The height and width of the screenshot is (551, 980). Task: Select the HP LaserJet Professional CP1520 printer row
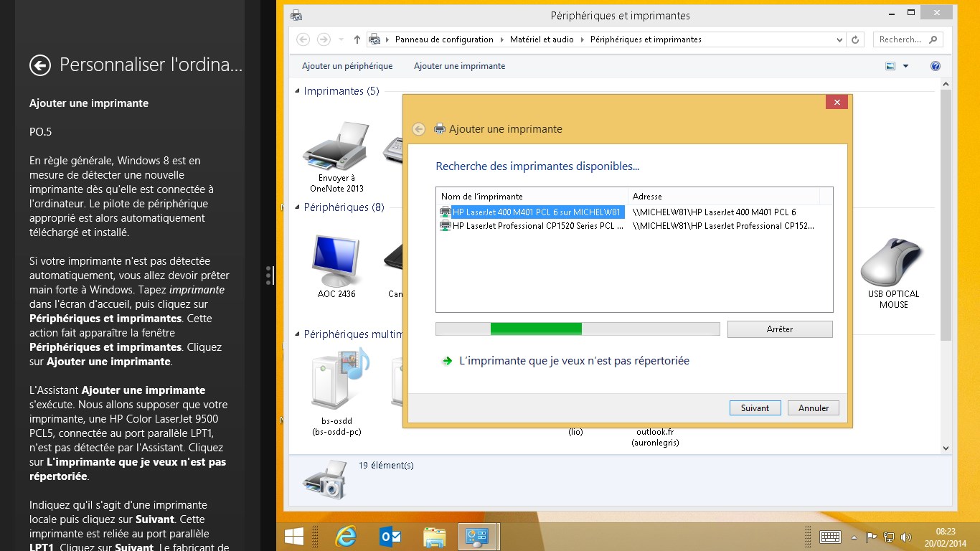537,226
